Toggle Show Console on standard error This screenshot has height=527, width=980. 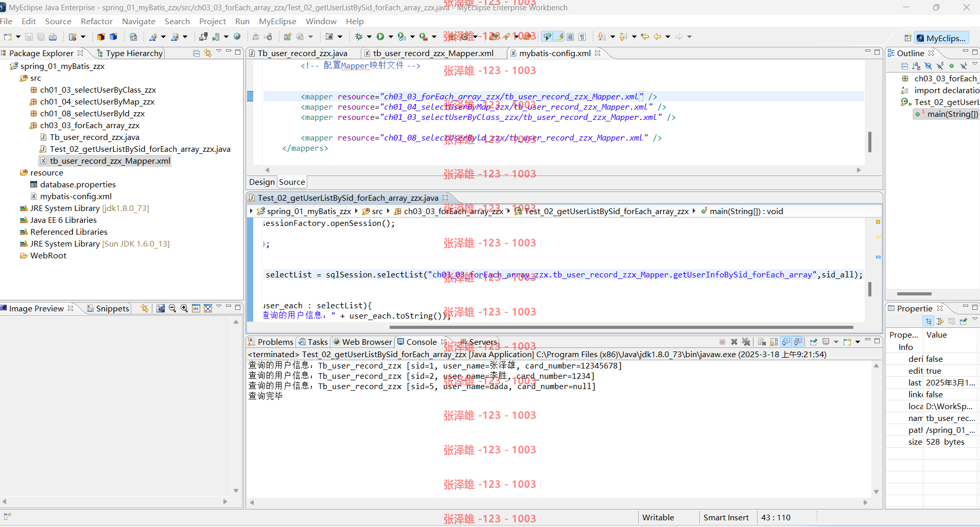(798, 342)
